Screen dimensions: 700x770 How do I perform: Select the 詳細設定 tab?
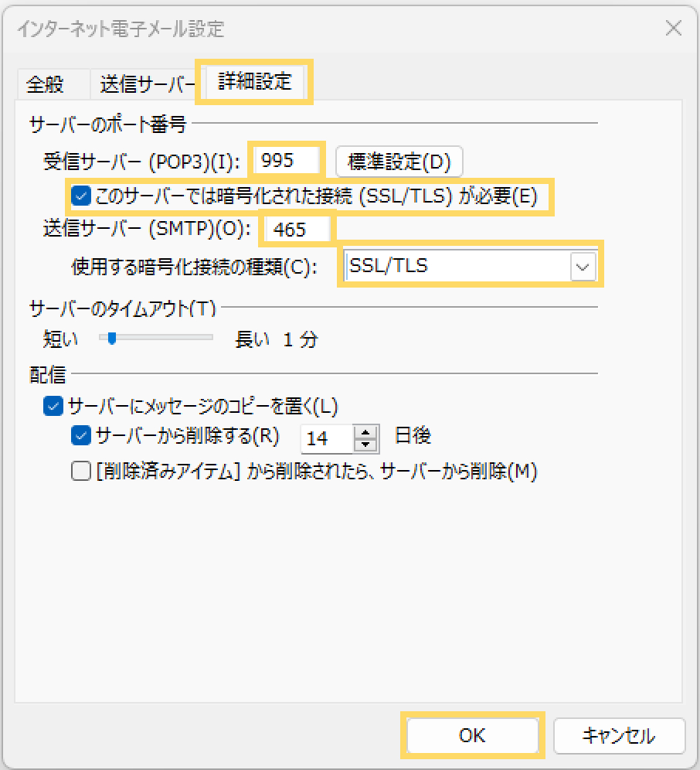pos(255,81)
